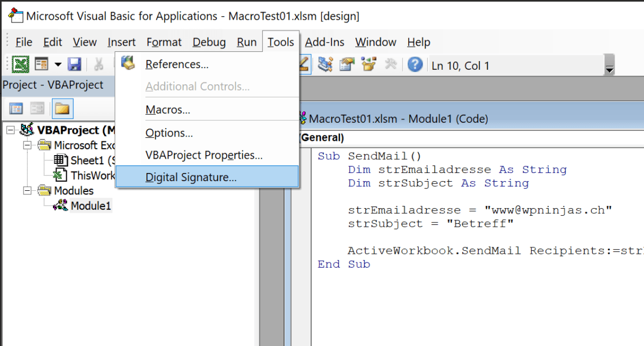Select ThisWorkbook in the project tree
This screenshot has height=346, width=644.
(x=85, y=175)
